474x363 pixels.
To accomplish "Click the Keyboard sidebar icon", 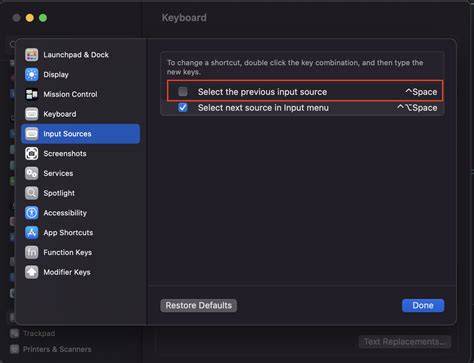I will click(x=32, y=114).
